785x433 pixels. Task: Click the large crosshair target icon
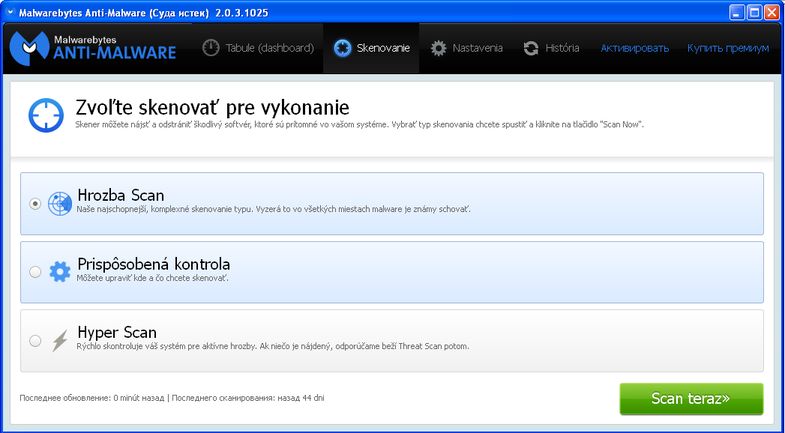pyautogui.click(x=46, y=114)
